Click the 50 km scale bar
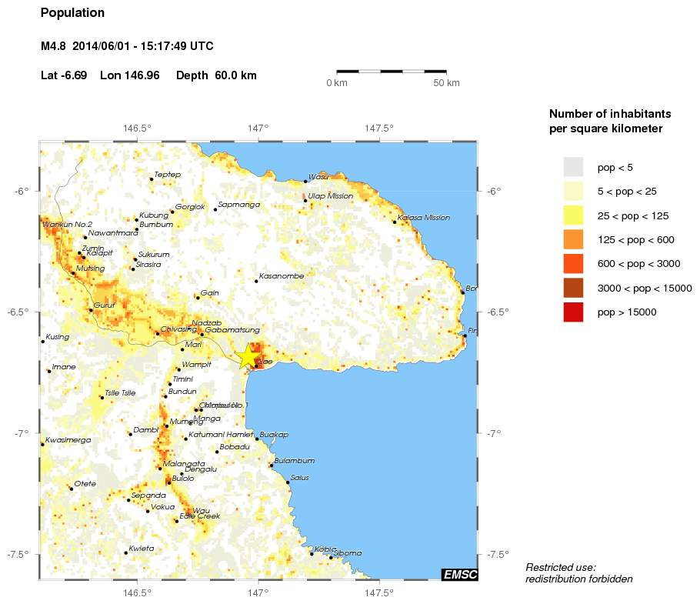This screenshot has height=604, width=700. point(392,72)
